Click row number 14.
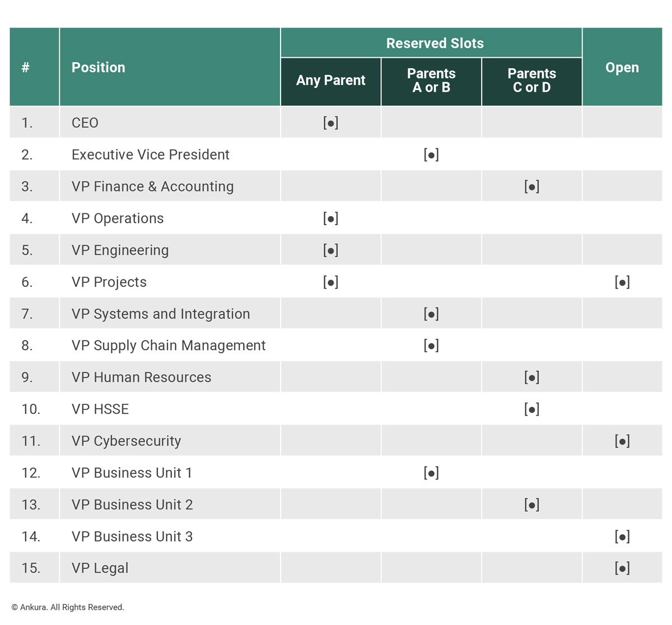 tap(31, 537)
